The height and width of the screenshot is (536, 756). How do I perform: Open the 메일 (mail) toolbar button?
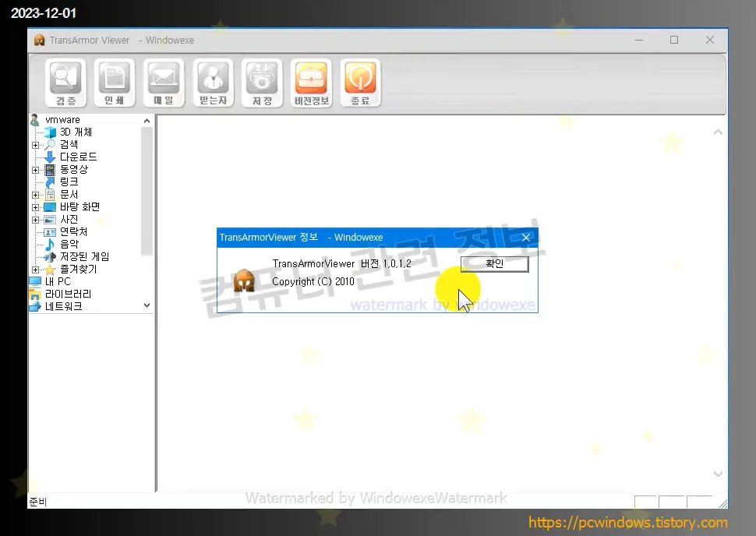[164, 83]
